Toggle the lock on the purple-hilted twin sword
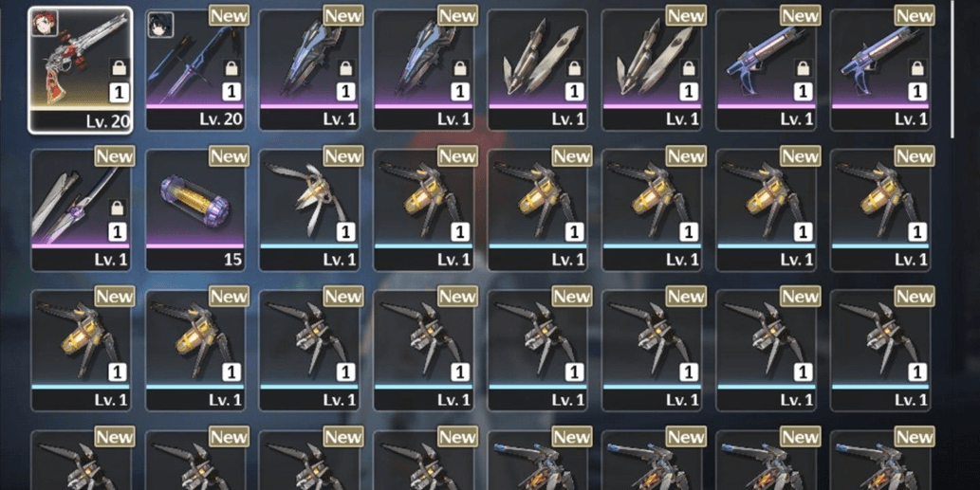The image size is (980, 490). point(117,208)
